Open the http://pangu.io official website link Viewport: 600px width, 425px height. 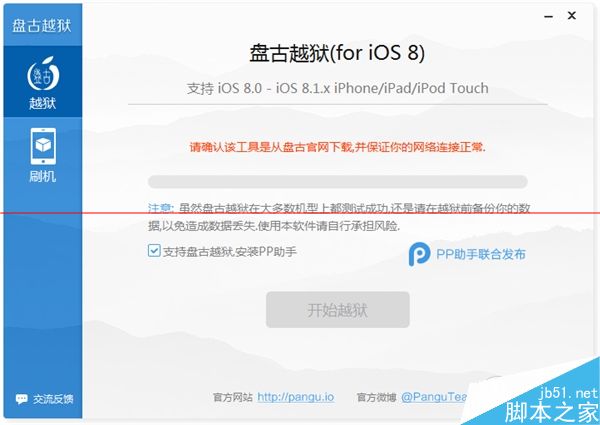pos(295,397)
